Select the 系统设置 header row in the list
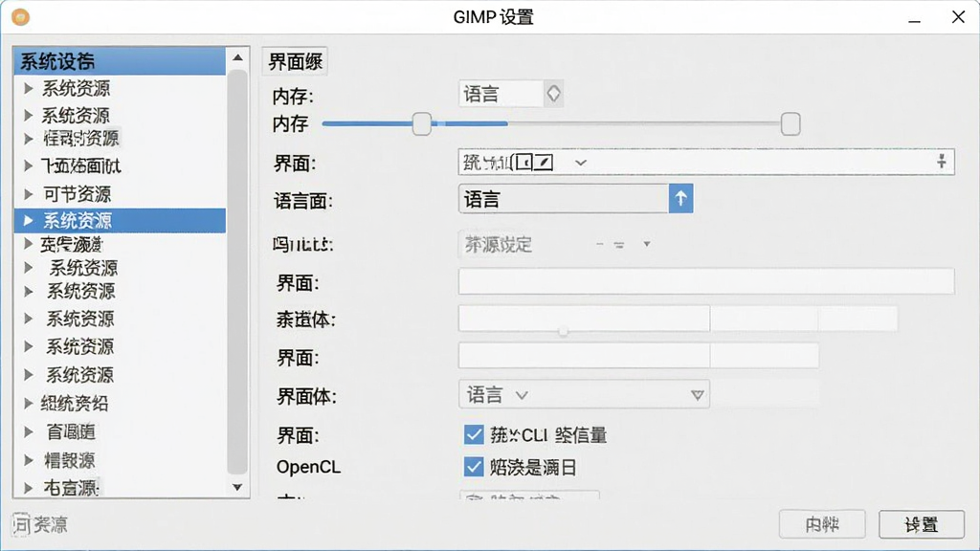Screen dimensions: 980x551 pos(120,61)
